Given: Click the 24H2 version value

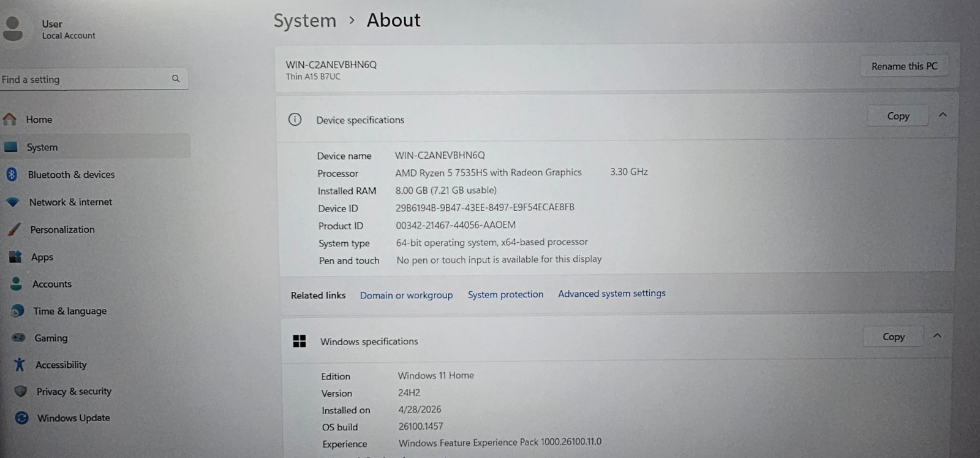Looking at the screenshot, I should (409, 392).
